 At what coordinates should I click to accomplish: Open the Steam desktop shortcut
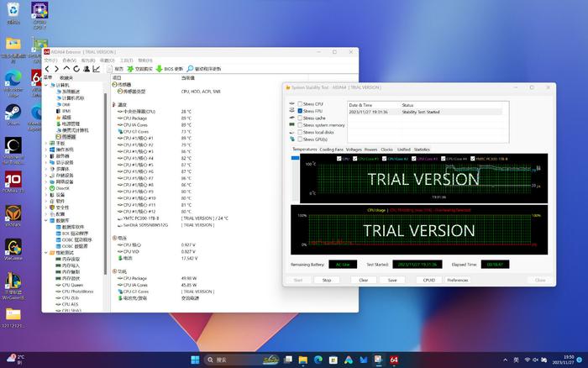[x=13, y=114]
